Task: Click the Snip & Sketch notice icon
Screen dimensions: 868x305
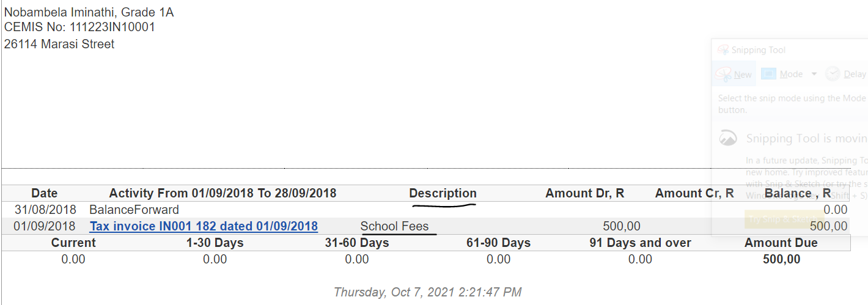Action: 727,138
